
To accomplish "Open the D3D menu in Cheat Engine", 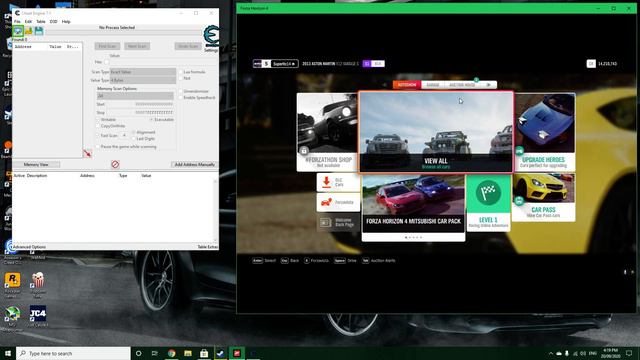I will coord(53,22).
